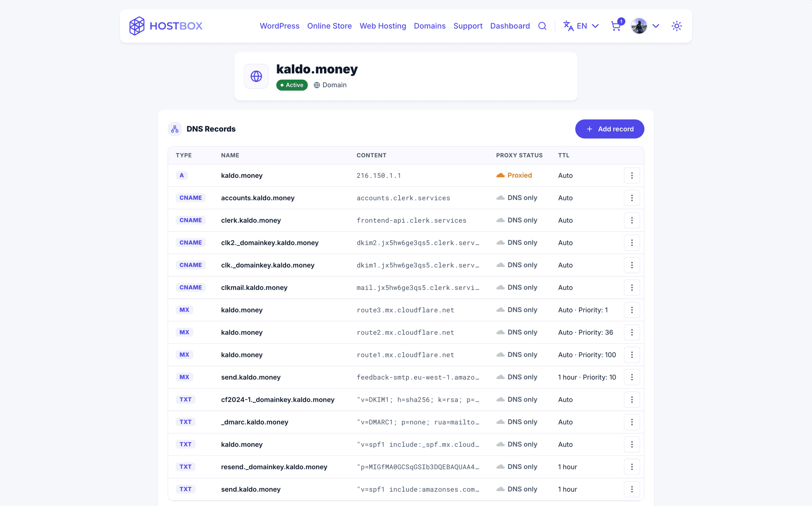
Task: Click the v=DMARC1 content cell
Action: pos(418,422)
